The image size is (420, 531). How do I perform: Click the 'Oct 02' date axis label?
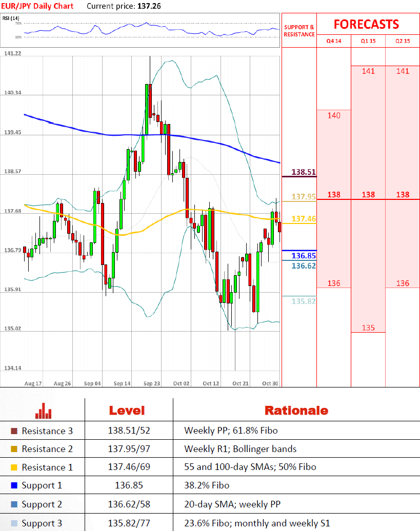point(181,383)
